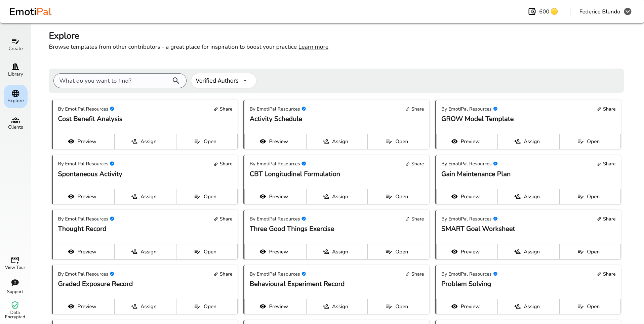Share Problem Solving template
Viewport: 644px width, 324px height.
606,274
